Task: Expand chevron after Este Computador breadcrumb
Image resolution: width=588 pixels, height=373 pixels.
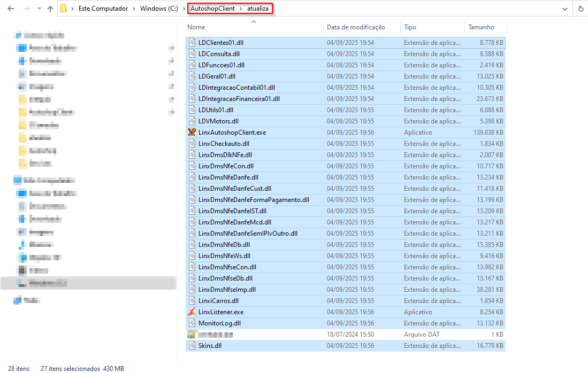Action: coord(134,9)
